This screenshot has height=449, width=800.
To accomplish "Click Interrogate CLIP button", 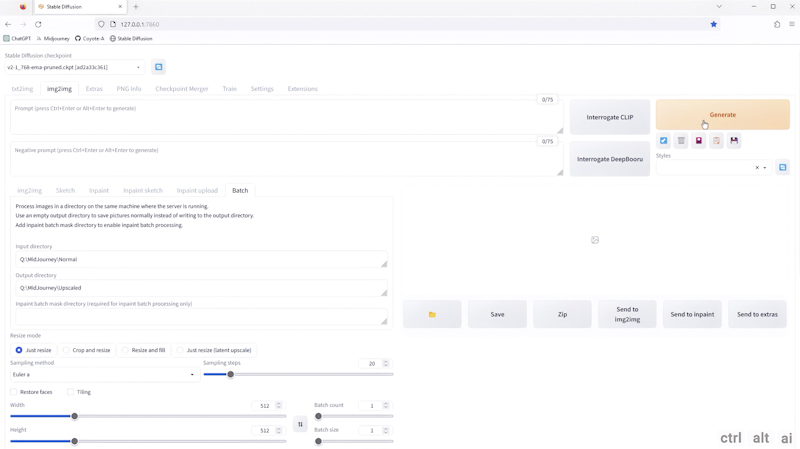I will (610, 117).
